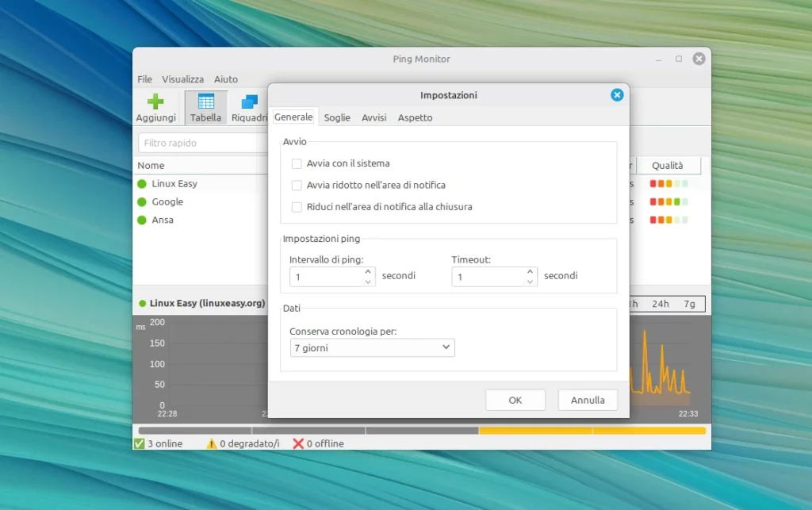This screenshot has width=812, height=510.
Task: Confirm settings with the OK button
Action: (x=515, y=400)
